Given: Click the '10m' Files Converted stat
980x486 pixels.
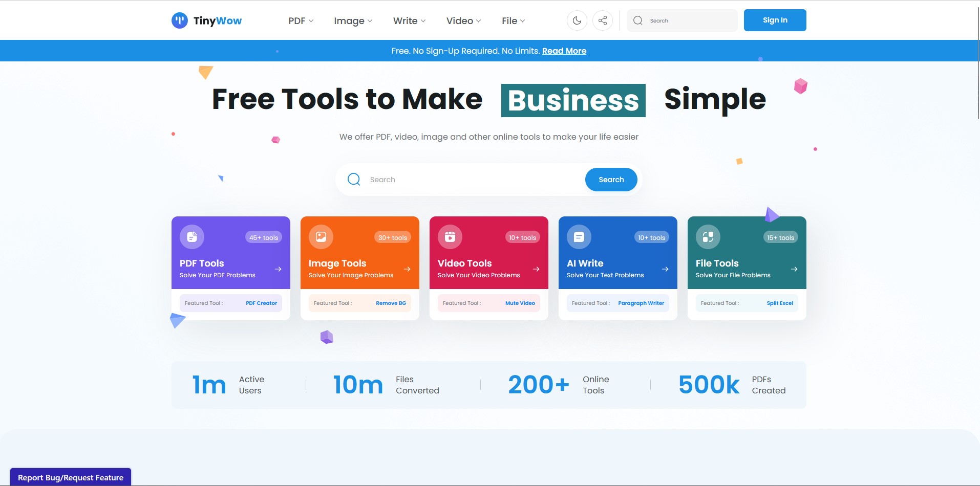Looking at the screenshot, I should [x=358, y=385].
